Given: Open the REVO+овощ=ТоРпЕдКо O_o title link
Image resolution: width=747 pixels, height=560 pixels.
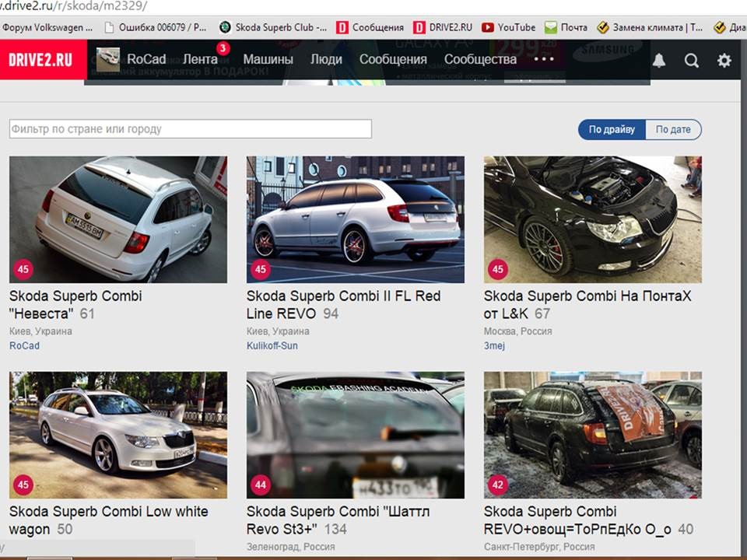Looking at the screenshot, I should point(577,520).
